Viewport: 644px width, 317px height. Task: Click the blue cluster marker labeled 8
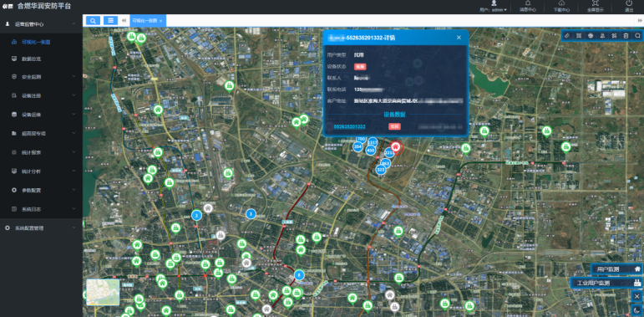[299, 275]
